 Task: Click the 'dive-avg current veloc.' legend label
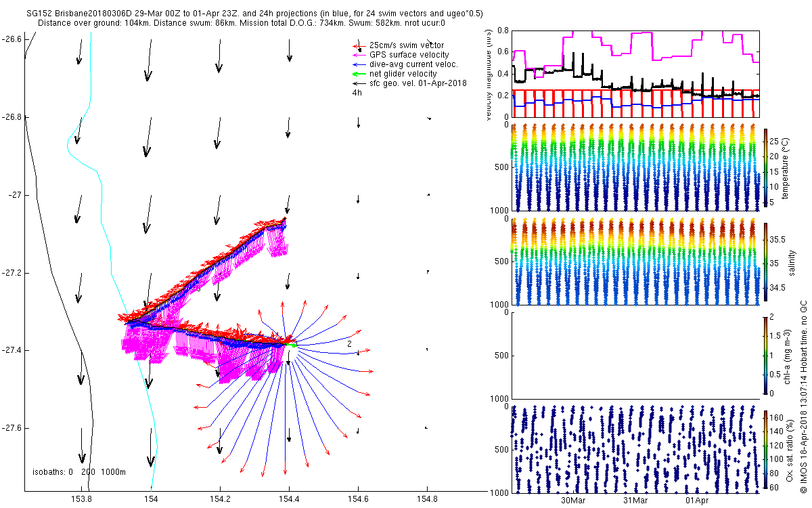(x=413, y=64)
